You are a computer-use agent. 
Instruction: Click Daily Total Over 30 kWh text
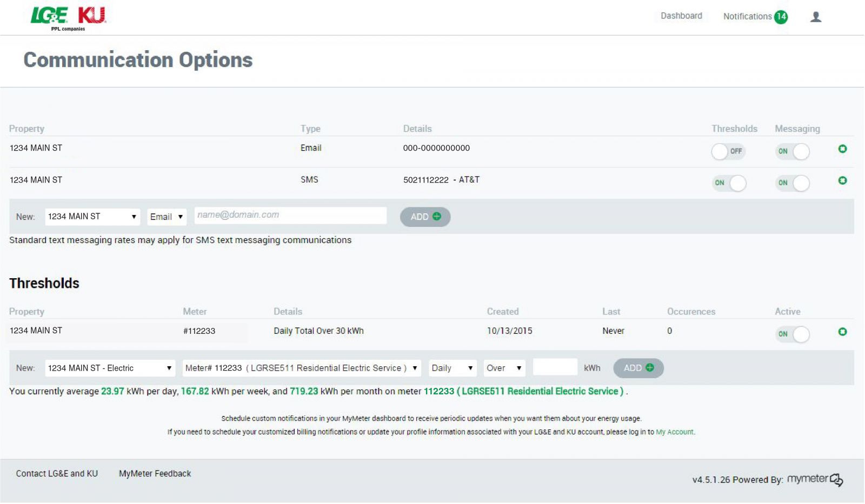pos(318,331)
